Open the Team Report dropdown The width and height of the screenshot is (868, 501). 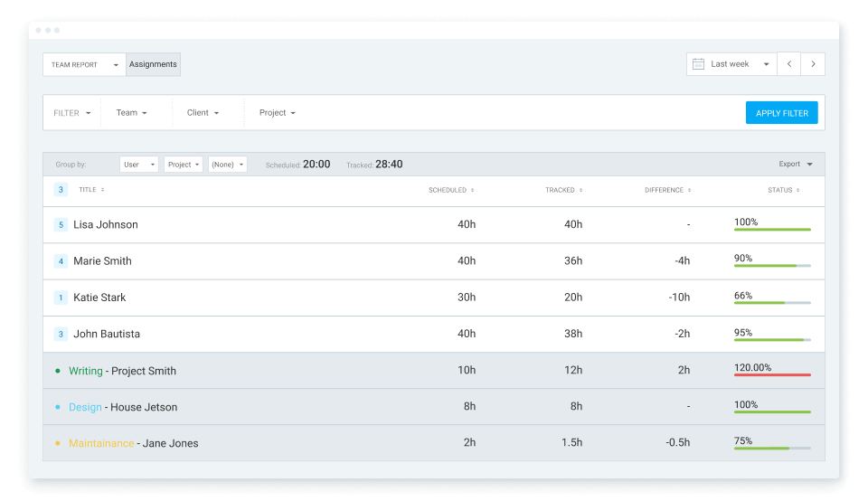[84, 65]
